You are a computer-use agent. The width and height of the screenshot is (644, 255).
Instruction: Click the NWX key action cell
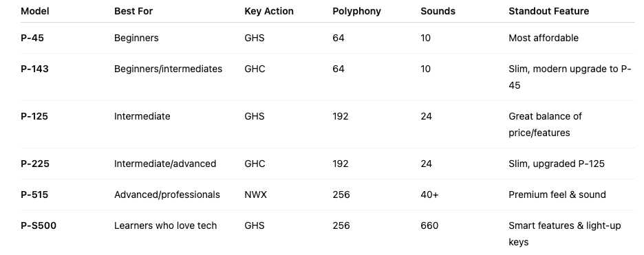point(255,195)
